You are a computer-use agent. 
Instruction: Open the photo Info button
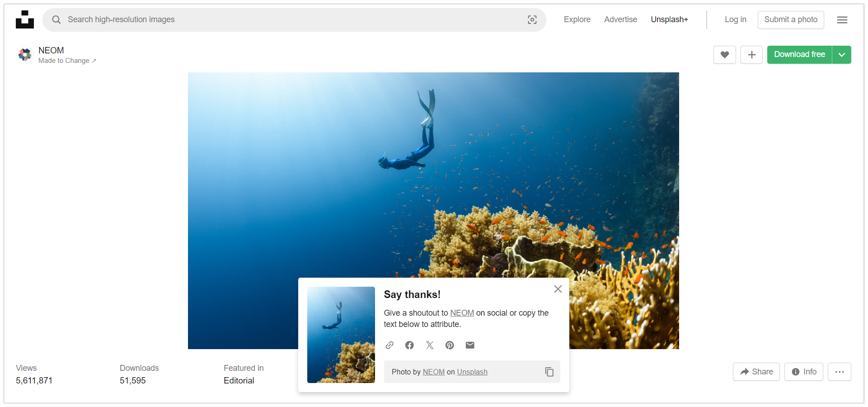803,372
